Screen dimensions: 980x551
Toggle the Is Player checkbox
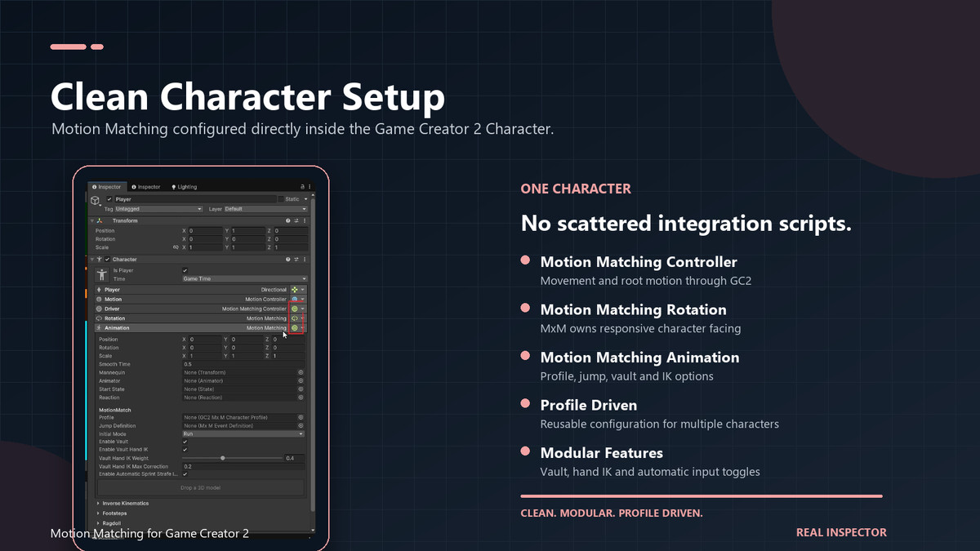pos(185,270)
